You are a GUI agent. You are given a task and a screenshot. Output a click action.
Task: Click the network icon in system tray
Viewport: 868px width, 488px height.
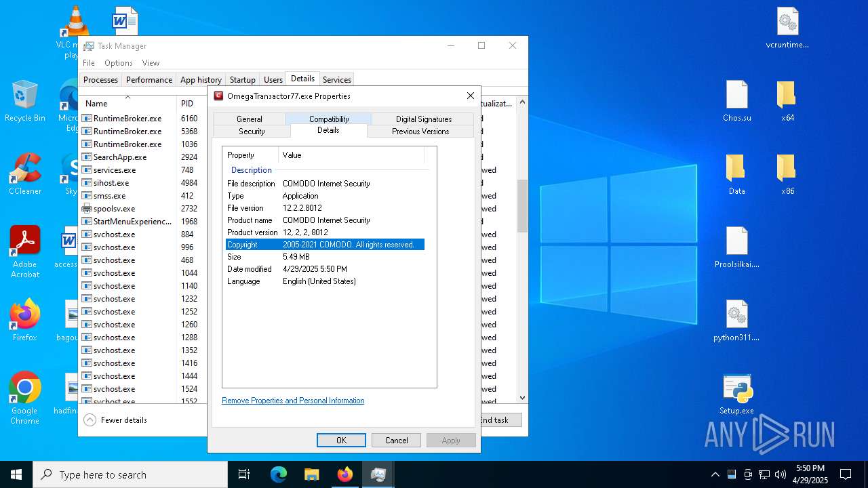pyautogui.click(x=764, y=474)
